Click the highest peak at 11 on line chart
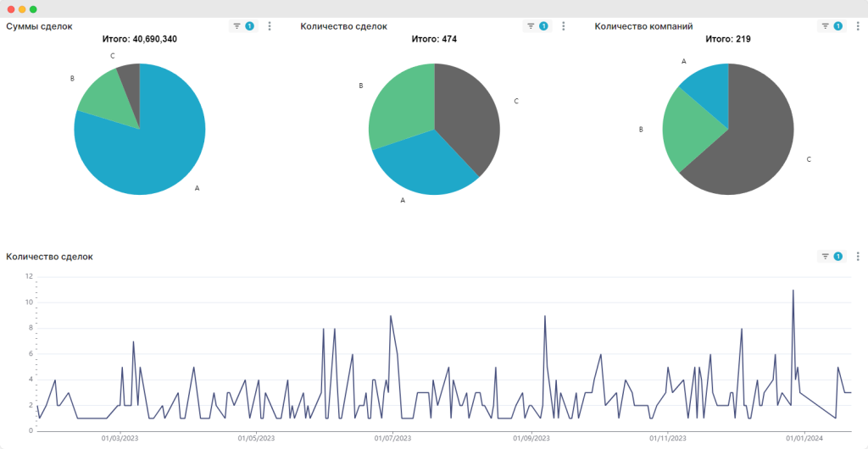This screenshot has height=449, width=868. (x=793, y=291)
